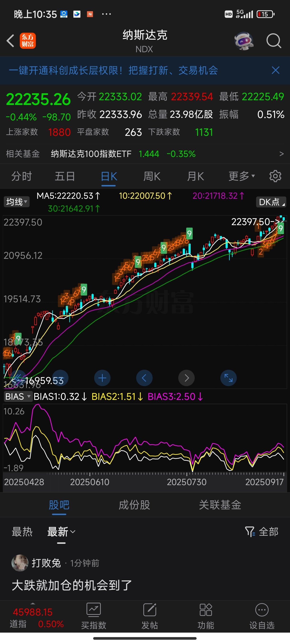
Task: Open 纳斯达克100指数ETF related fund row
Action: [145, 154]
